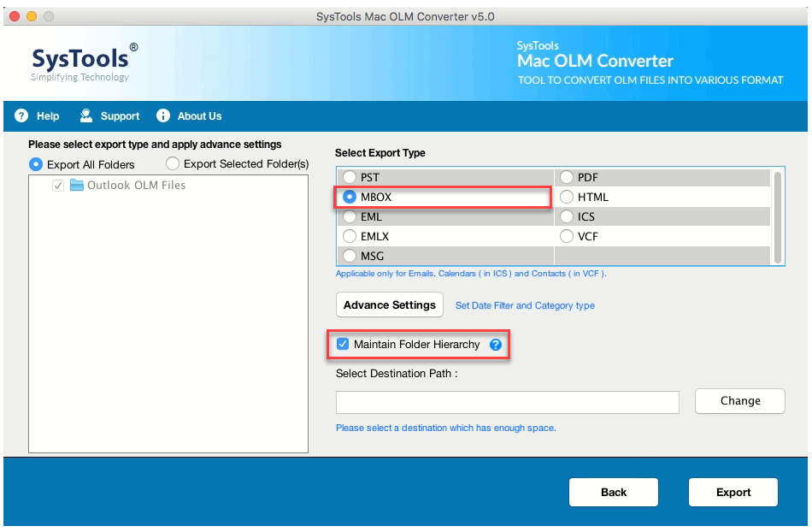Image resolution: width=812 pixels, height=532 pixels.
Task: Click Set Date Filter and Category type link
Action: click(525, 305)
